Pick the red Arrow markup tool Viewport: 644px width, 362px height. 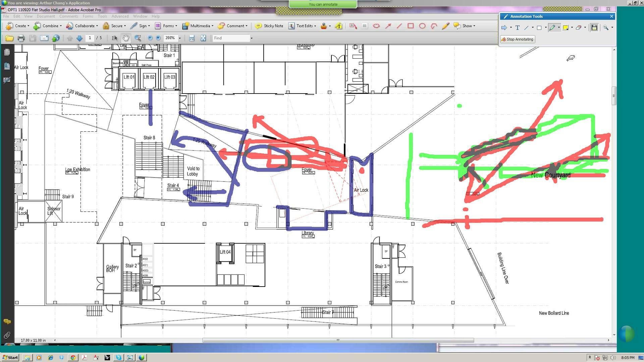[x=388, y=26]
